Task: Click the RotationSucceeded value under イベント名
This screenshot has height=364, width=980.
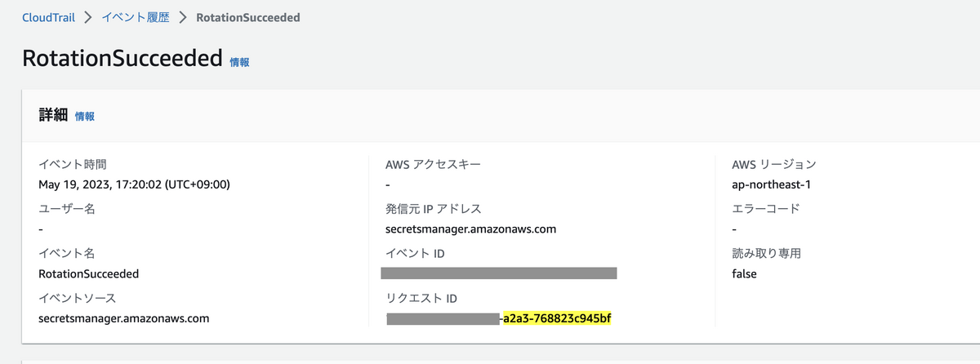Action: click(88, 273)
